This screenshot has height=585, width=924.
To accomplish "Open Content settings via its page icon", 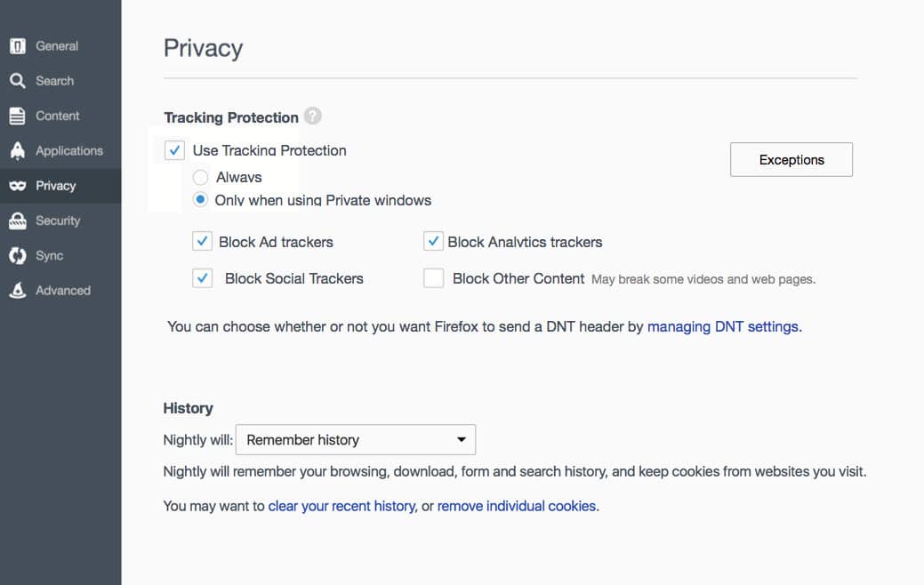I will point(18,115).
